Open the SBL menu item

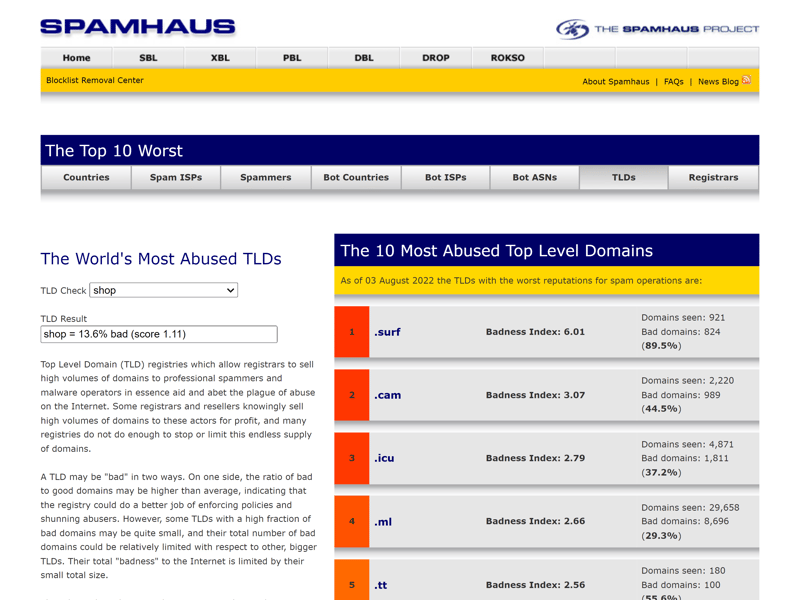pos(148,58)
